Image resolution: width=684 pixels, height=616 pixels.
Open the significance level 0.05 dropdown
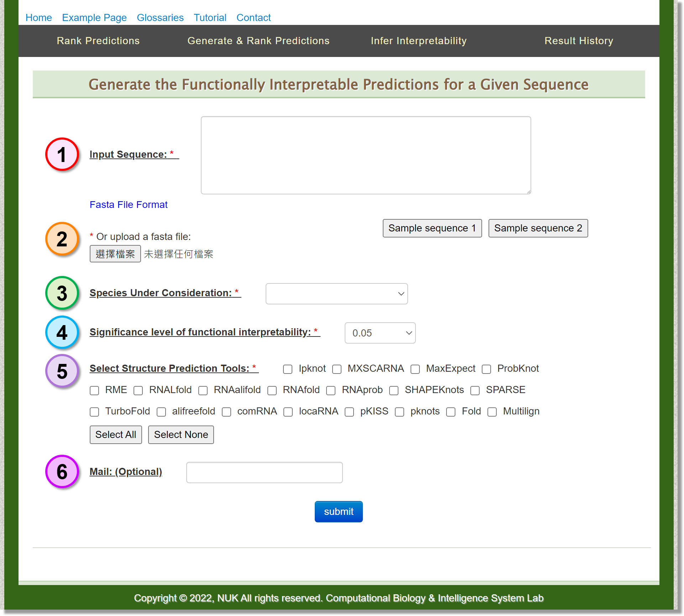[380, 333]
